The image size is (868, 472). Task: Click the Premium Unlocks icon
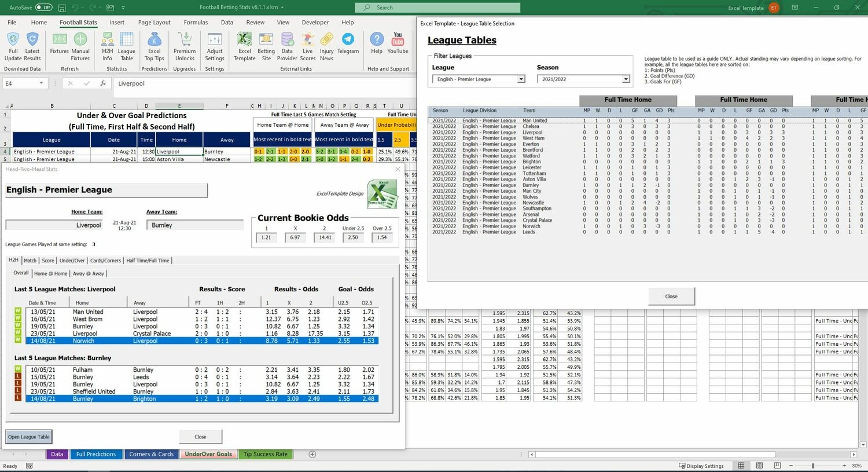tap(185, 46)
